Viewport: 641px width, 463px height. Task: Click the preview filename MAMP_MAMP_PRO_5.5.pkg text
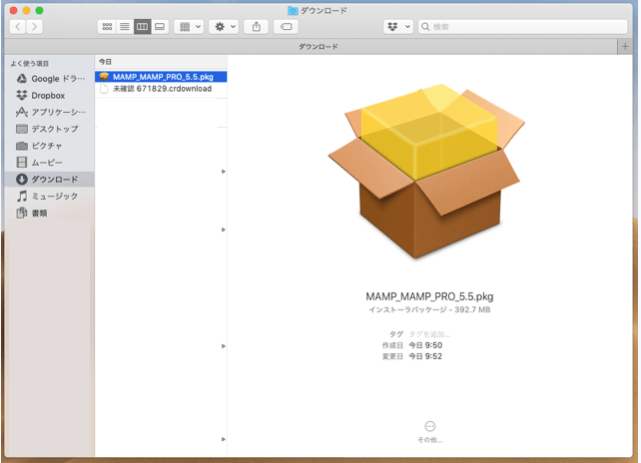429,296
